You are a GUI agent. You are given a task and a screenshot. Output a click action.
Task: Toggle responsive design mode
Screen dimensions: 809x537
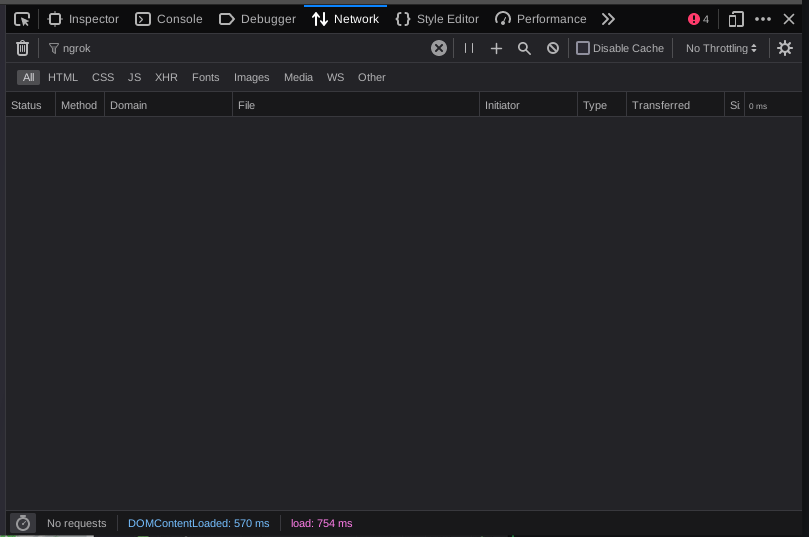pyautogui.click(x=736, y=19)
